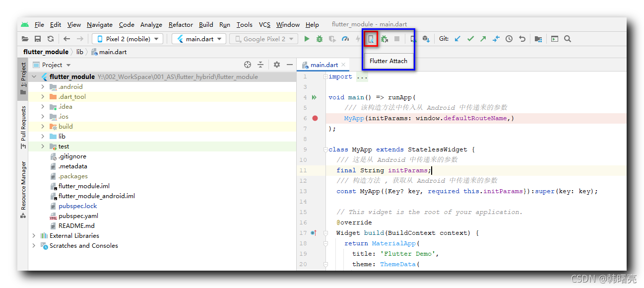Open the Refactor menu
Screen dimensions: 644x288
click(181, 25)
